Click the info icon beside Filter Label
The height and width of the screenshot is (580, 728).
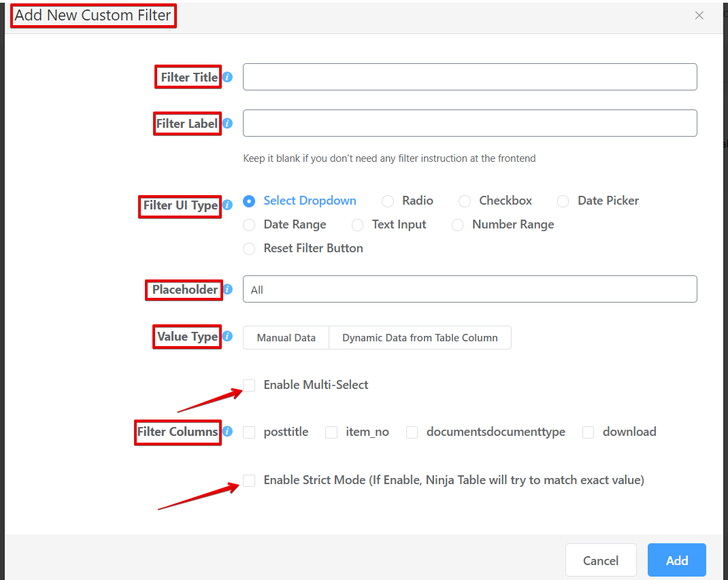227,124
